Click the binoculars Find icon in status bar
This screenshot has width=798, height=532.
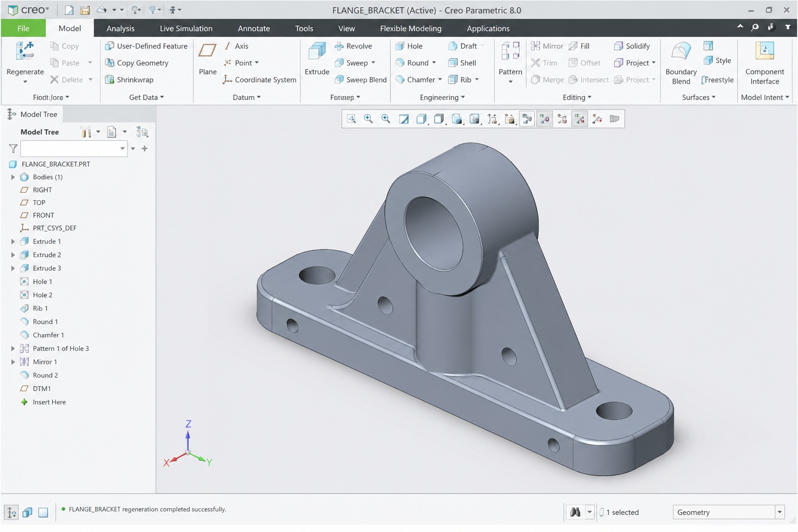(x=575, y=512)
